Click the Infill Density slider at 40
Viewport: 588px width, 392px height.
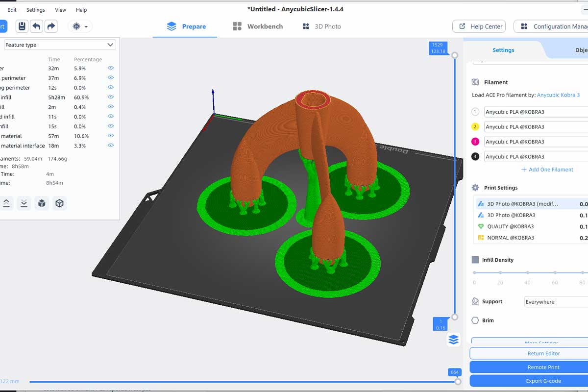(x=527, y=272)
